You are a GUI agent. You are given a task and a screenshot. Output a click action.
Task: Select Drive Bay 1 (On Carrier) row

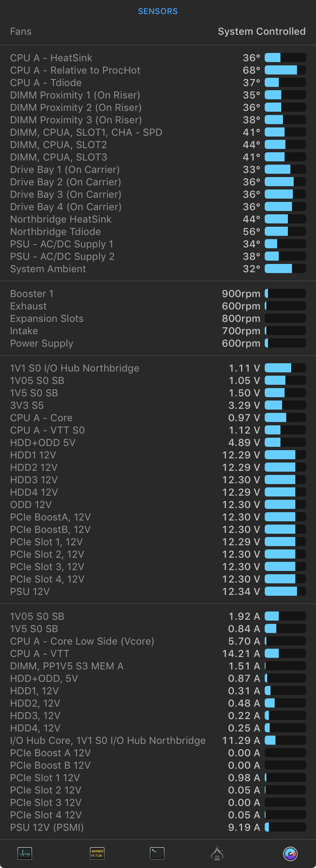[x=65, y=170]
